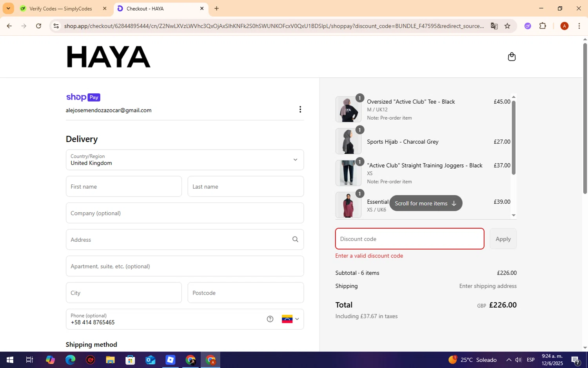Click the ESP language indicator

tap(531, 360)
